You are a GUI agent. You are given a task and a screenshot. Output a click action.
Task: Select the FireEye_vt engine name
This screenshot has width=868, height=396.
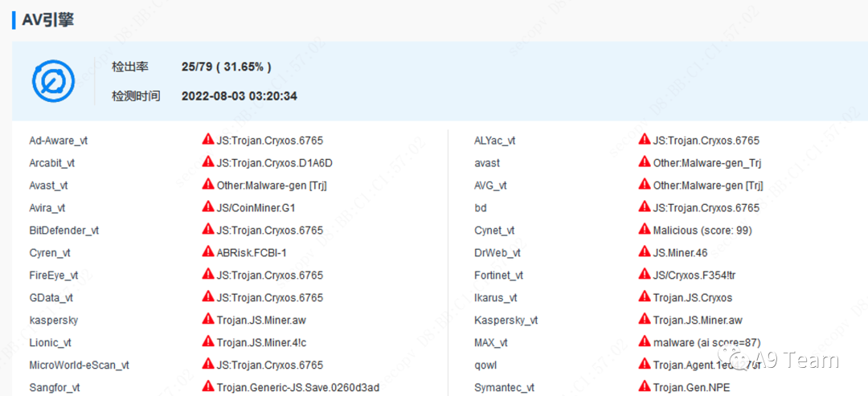(x=54, y=275)
